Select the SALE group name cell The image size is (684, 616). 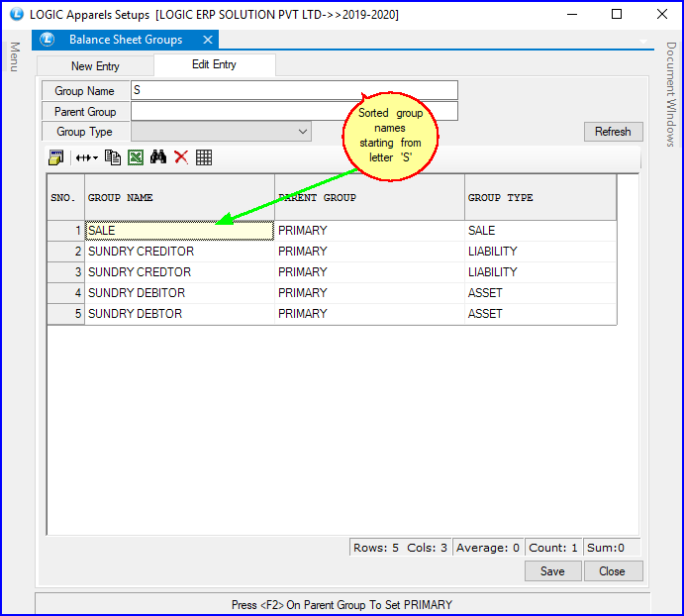point(179,231)
